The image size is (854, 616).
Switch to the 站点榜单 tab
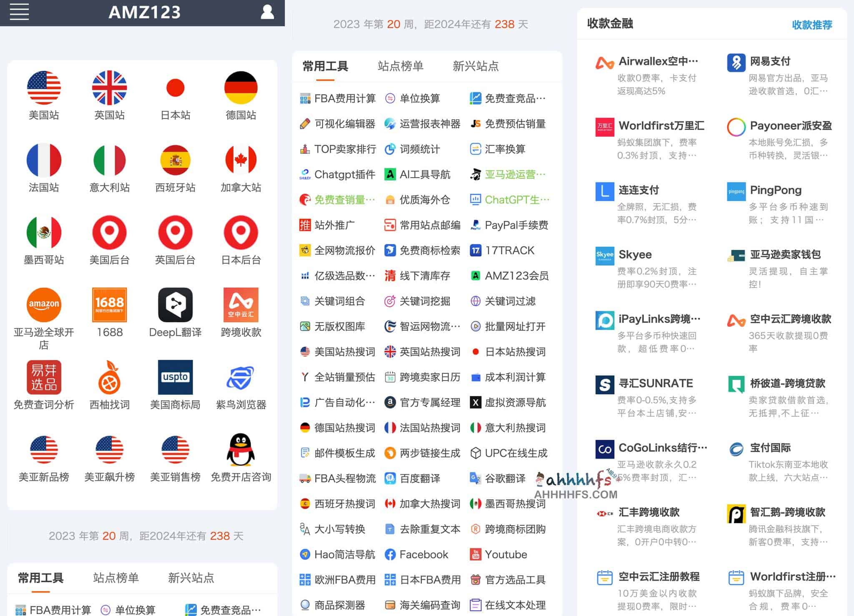[x=401, y=66]
